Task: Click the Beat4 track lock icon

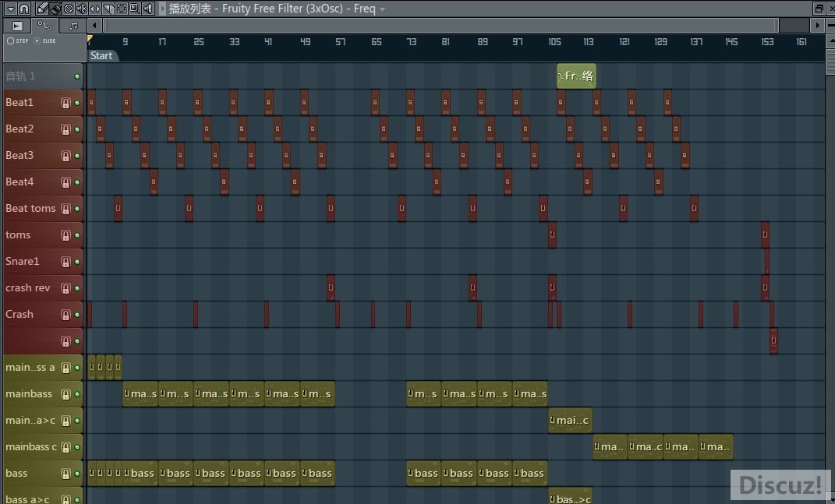Action: click(x=65, y=182)
